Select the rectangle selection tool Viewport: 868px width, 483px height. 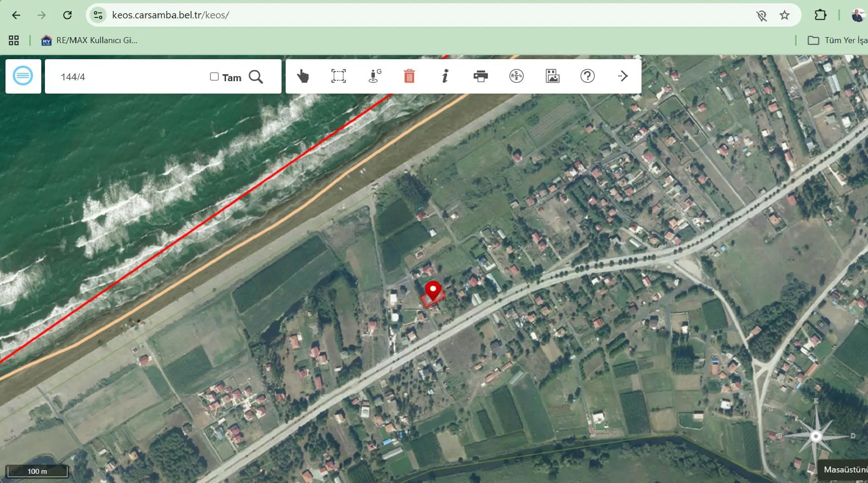338,76
